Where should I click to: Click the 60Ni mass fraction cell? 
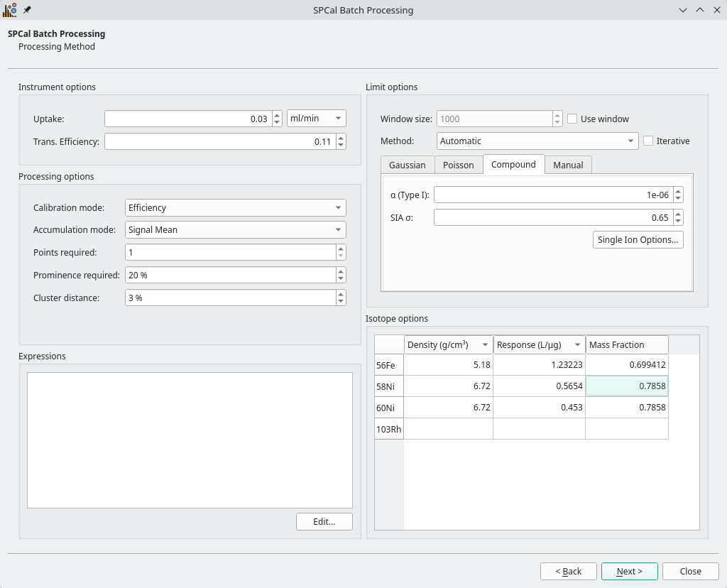coord(627,408)
